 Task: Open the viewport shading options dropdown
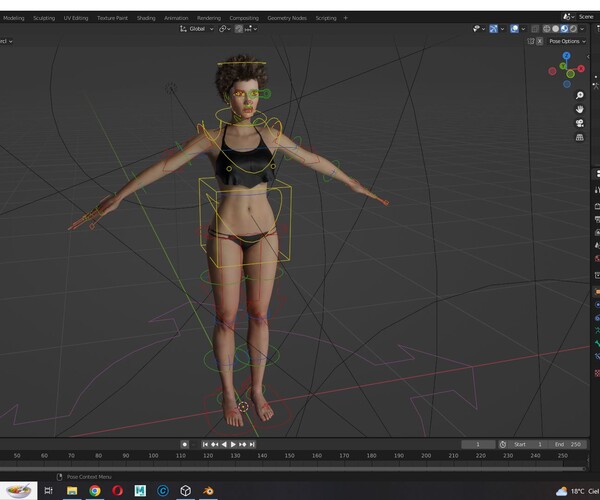tap(582, 29)
